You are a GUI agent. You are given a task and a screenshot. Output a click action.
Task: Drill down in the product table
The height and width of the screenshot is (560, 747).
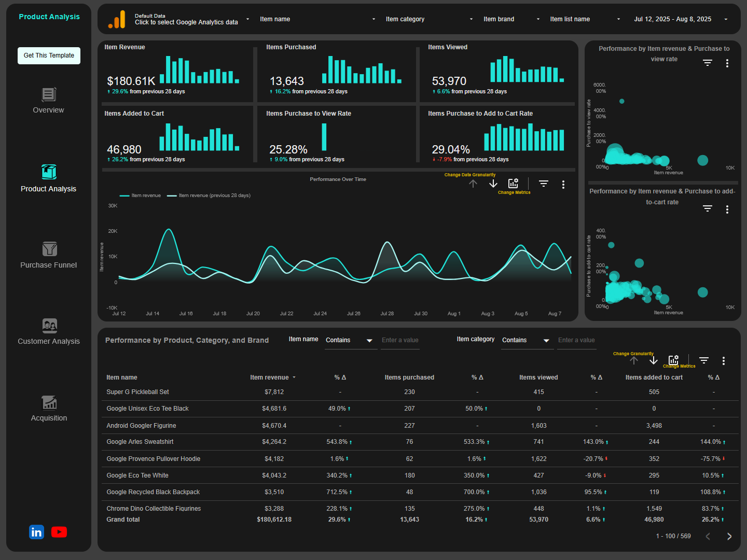[654, 360]
